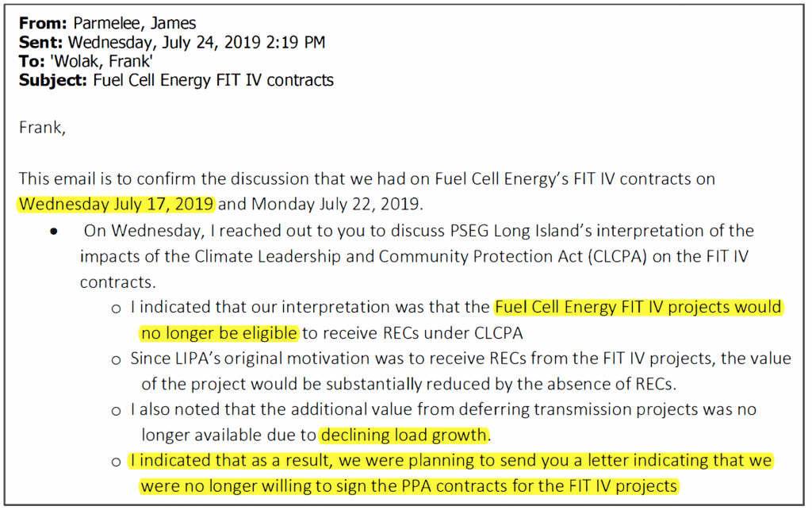Image resolution: width=812 pixels, height=510 pixels.
Task: Click the recipient 'Wolak, Frank'
Action: [x=81, y=61]
